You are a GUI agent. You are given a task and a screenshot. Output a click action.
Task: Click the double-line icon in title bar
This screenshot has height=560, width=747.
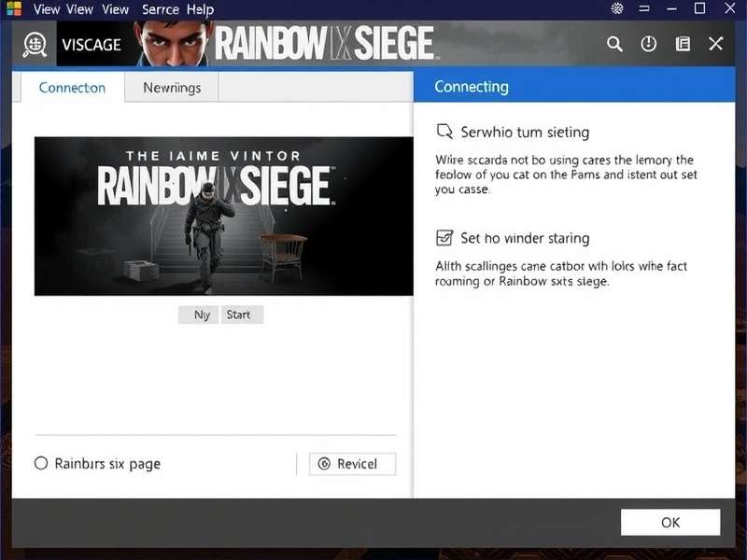pyautogui.click(x=644, y=8)
